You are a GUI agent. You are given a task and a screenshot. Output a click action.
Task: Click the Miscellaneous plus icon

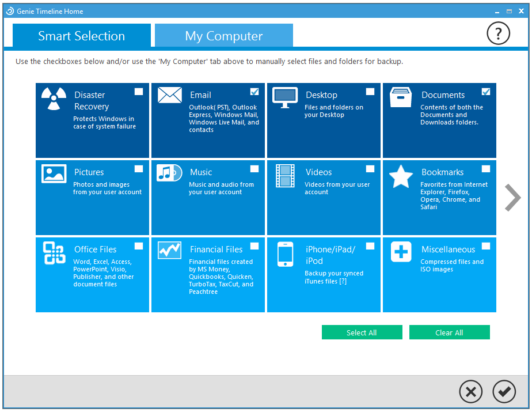(401, 252)
